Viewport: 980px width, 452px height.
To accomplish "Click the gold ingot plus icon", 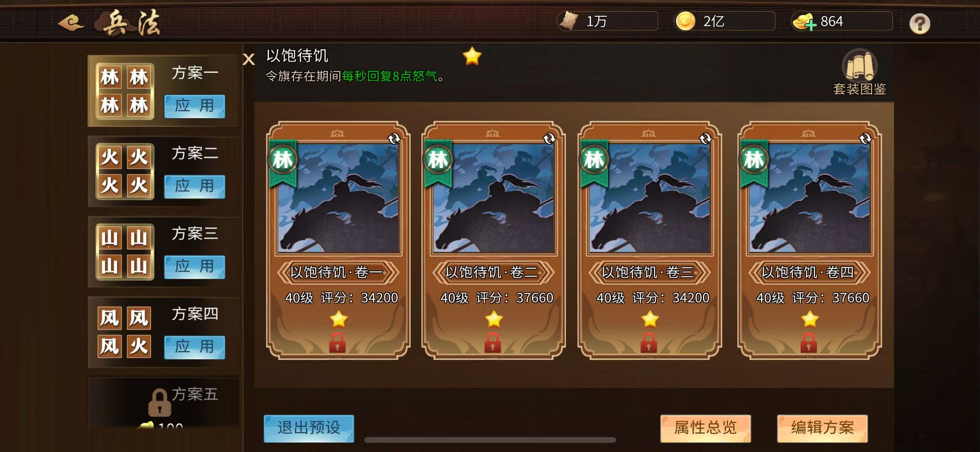I will 804,21.
